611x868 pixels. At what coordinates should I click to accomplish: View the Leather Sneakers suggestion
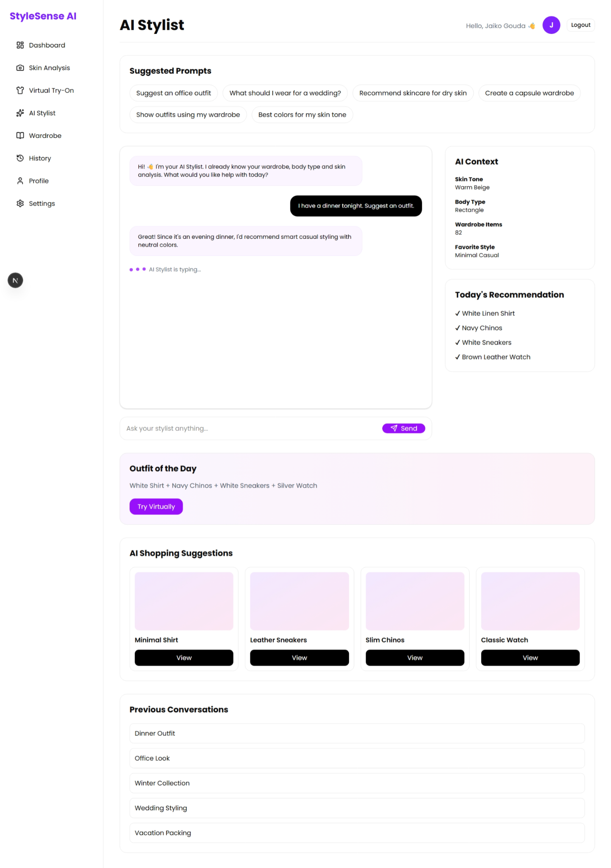click(300, 658)
